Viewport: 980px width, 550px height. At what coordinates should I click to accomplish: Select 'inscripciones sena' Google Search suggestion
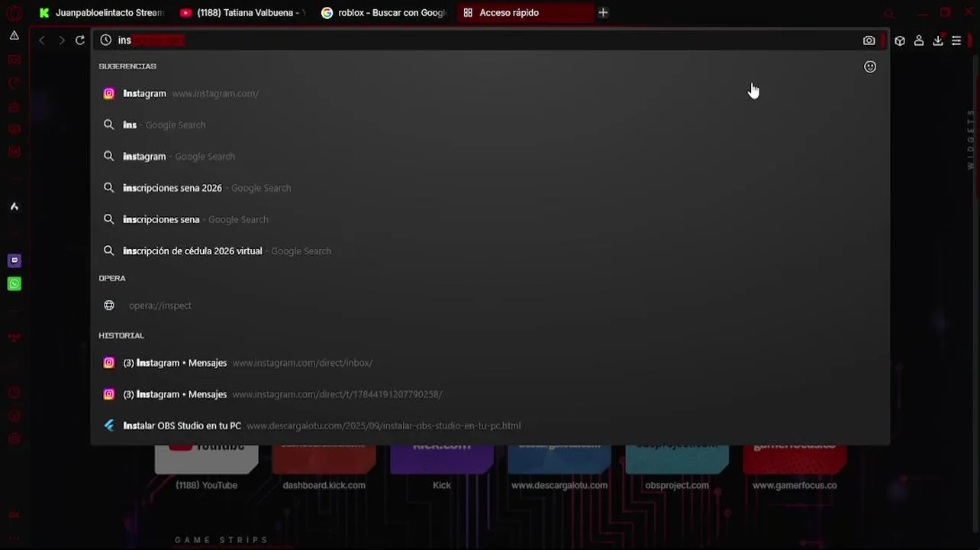pos(490,219)
